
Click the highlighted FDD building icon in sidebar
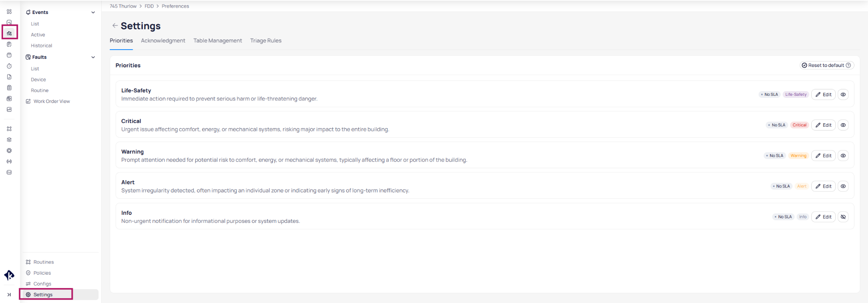(x=9, y=33)
